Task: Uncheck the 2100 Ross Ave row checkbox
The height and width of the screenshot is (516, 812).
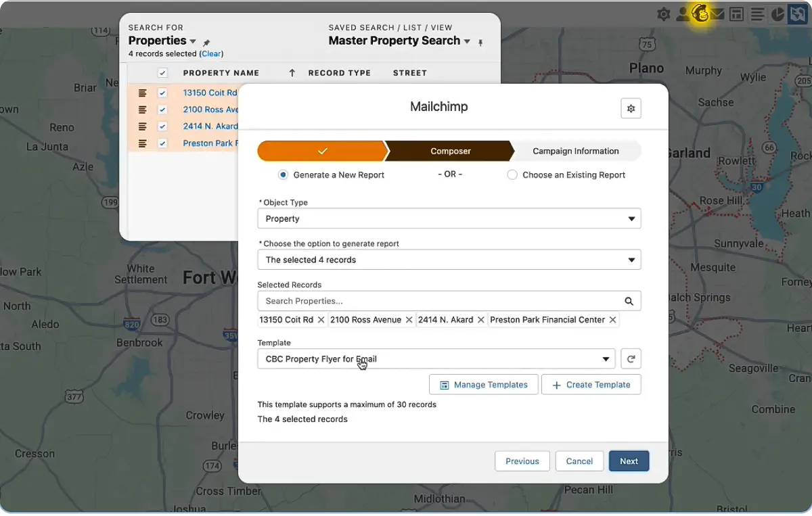Action: 162,110
